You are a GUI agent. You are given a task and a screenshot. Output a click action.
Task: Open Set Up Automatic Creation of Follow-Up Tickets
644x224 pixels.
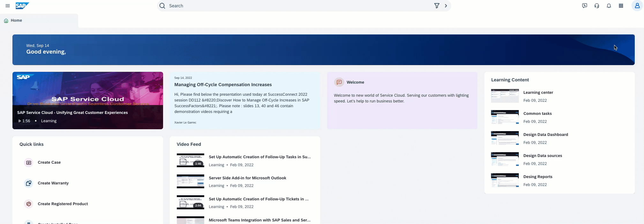[258, 199]
